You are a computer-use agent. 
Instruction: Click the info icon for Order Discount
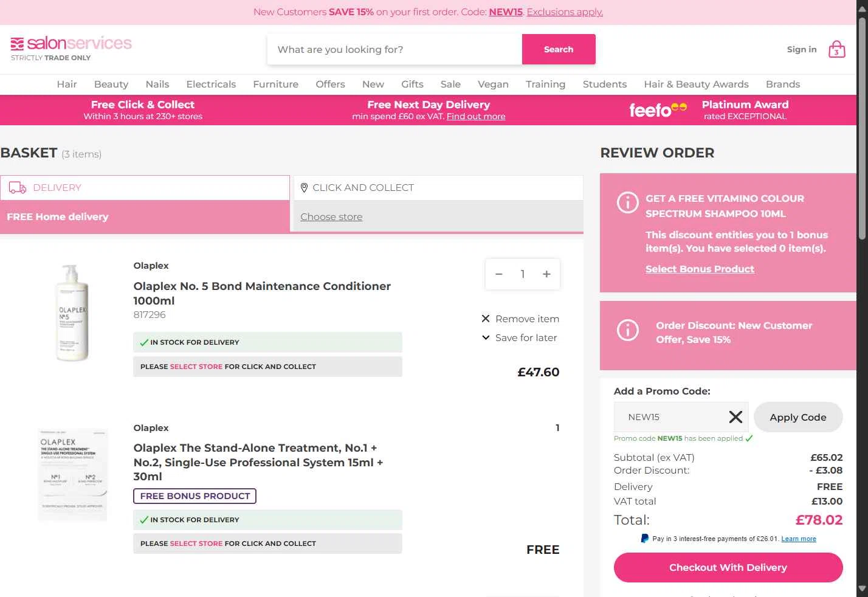628,330
